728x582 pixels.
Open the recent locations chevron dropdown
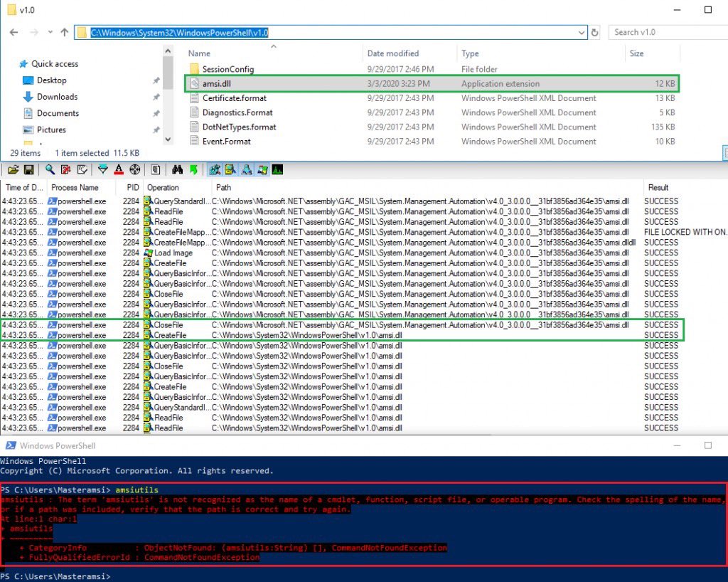pos(50,32)
